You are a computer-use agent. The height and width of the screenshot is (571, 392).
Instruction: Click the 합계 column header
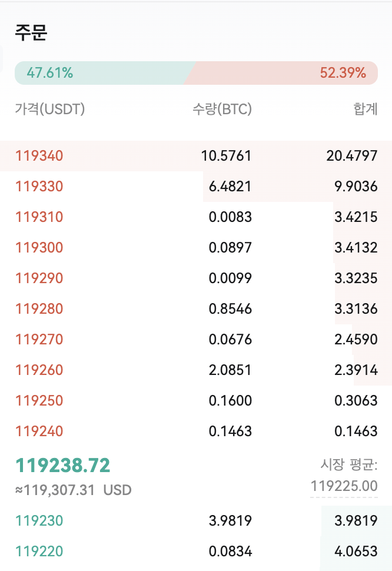(366, 109)
